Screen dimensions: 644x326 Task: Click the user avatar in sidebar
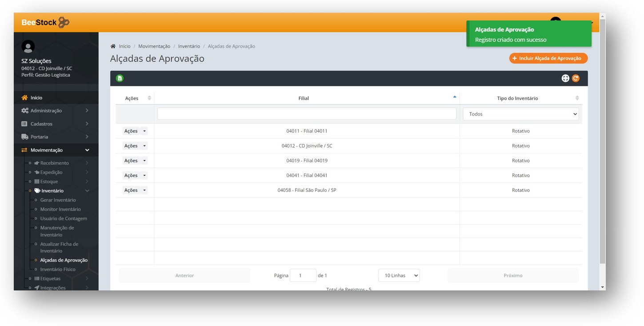[28, 47]
